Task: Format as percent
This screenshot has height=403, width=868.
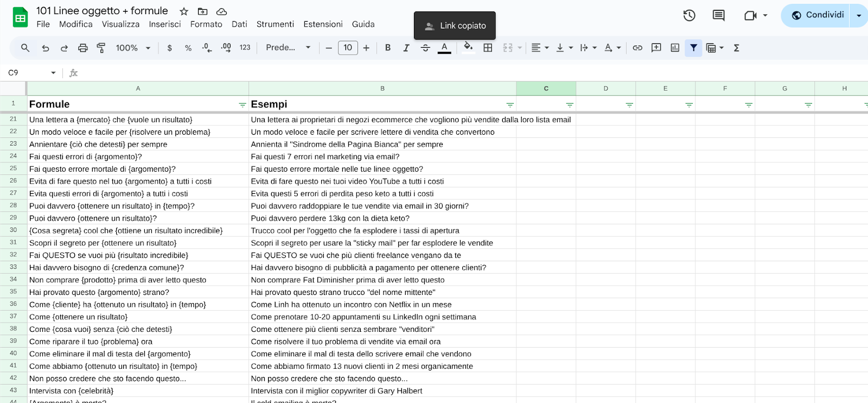Action: point(188,48)
